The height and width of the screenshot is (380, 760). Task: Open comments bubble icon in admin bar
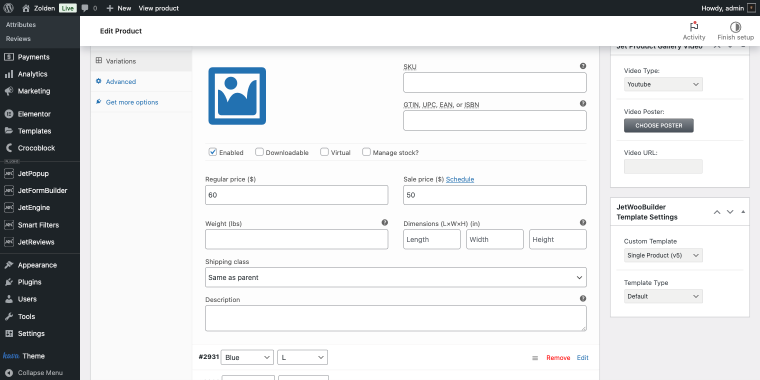coord(85,8)
